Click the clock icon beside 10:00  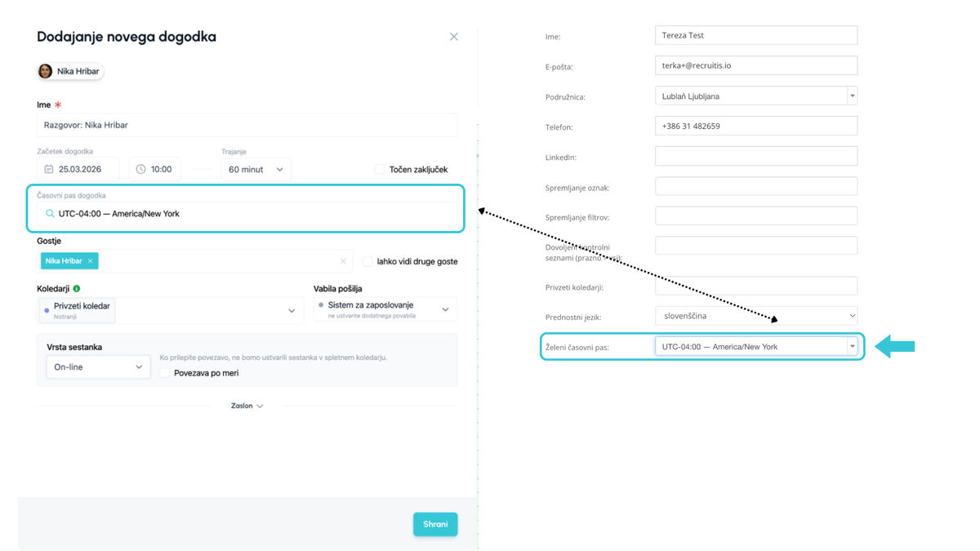[x=140, y=169]
